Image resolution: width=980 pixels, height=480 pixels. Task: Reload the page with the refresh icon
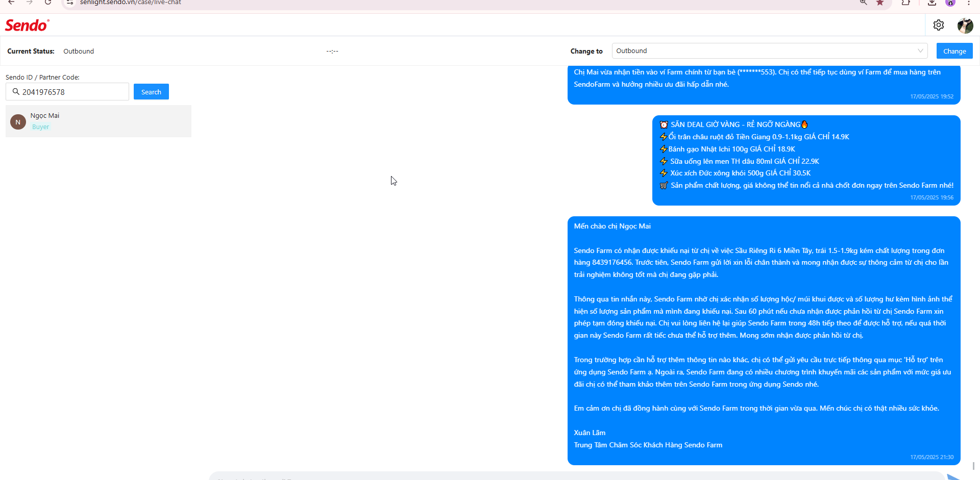click(48, 3)
